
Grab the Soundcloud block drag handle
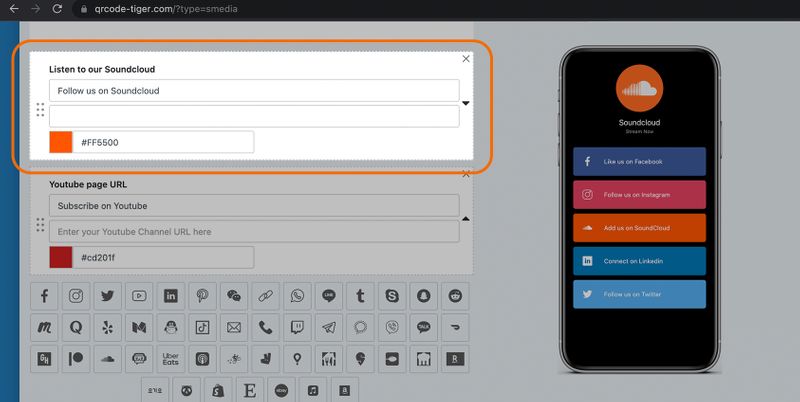tap(40, 110)
